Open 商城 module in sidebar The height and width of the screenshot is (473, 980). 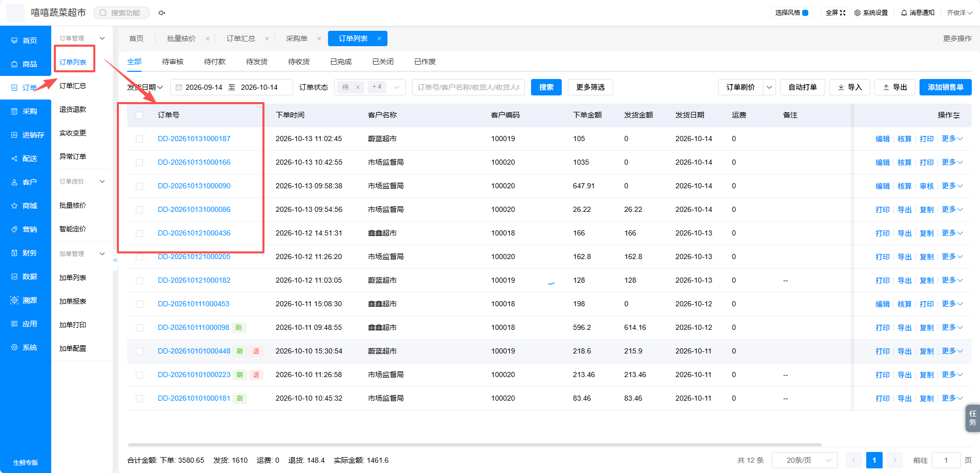pyautogui.click(x=26, y=206)
